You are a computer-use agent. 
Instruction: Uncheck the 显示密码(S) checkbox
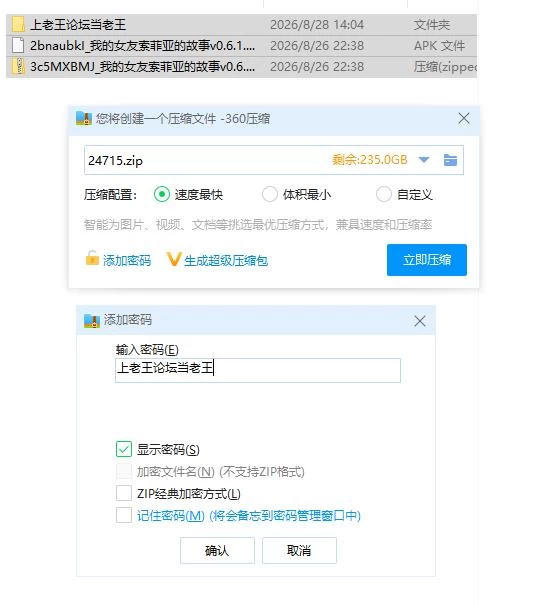tap(124, 449)
